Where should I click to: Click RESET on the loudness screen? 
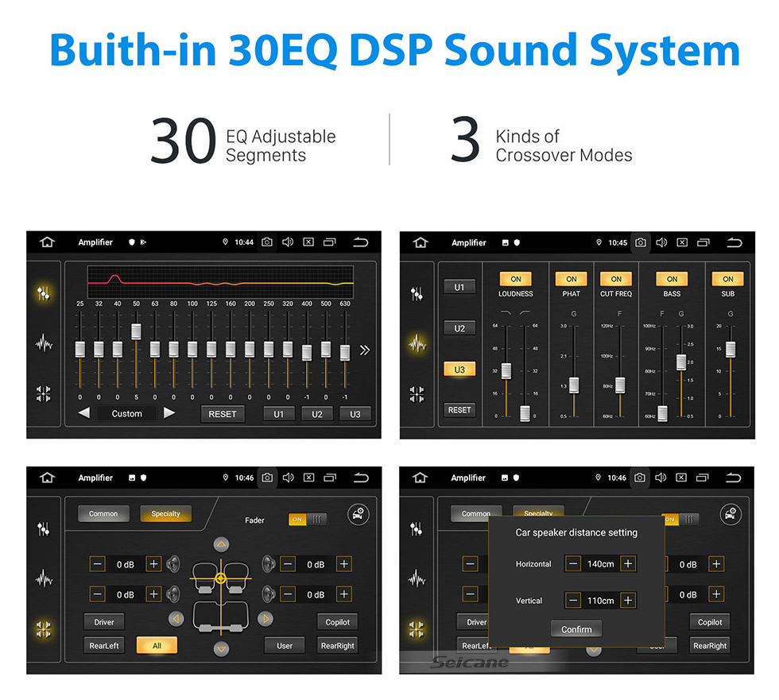coord(459,410)
